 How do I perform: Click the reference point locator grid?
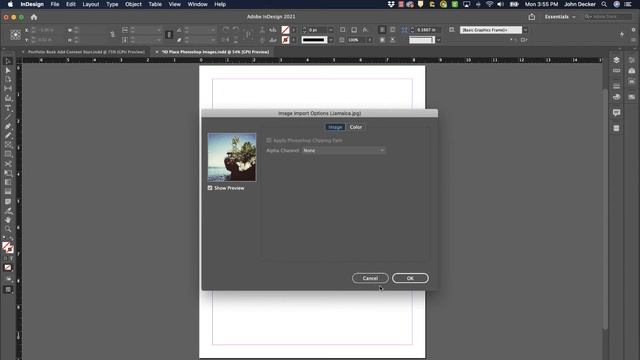16,35
